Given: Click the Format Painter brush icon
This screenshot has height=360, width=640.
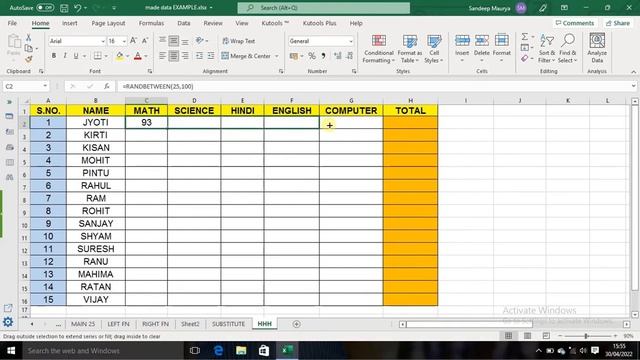Looking at the screenshot, I should click(x=29, y=59).
